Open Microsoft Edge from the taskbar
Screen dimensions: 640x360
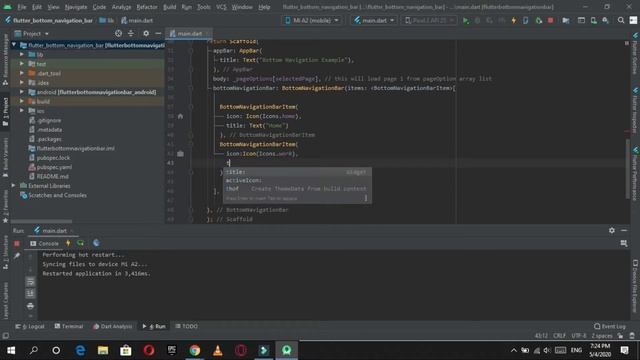(x=80, y=350)
